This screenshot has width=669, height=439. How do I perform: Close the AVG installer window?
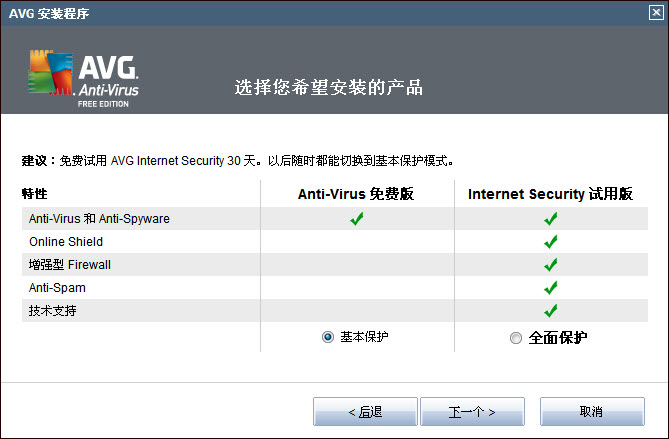point(655,12)
